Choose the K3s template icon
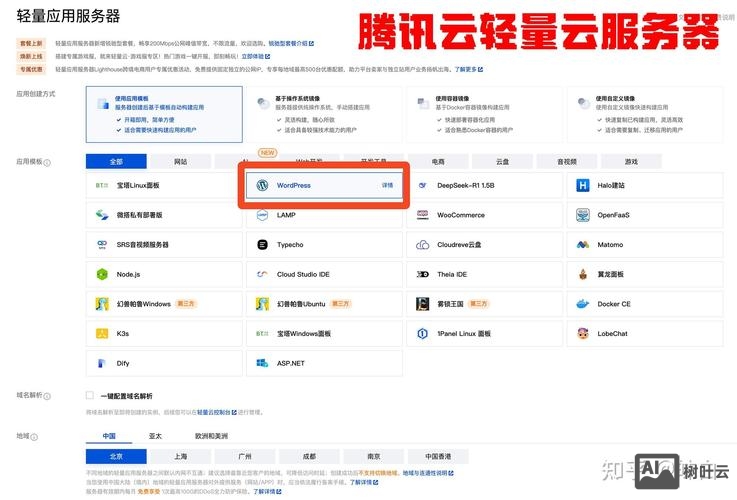This screenshot has width=737, height=500. tap(102, 333)
